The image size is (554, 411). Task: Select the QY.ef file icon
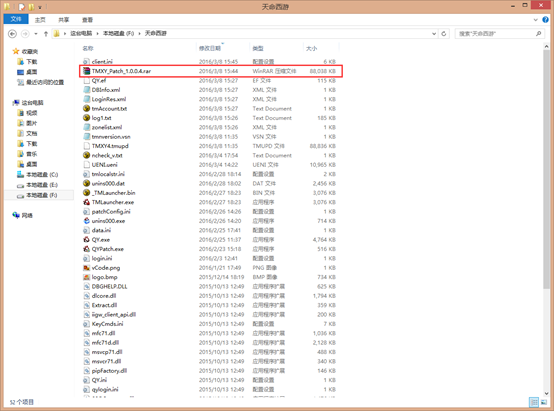[87, 81]
